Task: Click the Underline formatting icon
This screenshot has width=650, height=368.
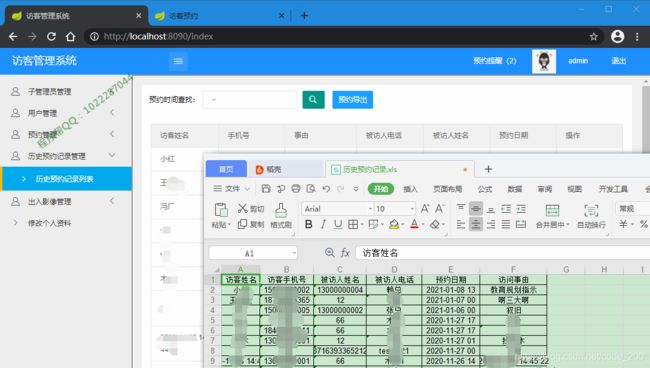Action: point(338,224)
